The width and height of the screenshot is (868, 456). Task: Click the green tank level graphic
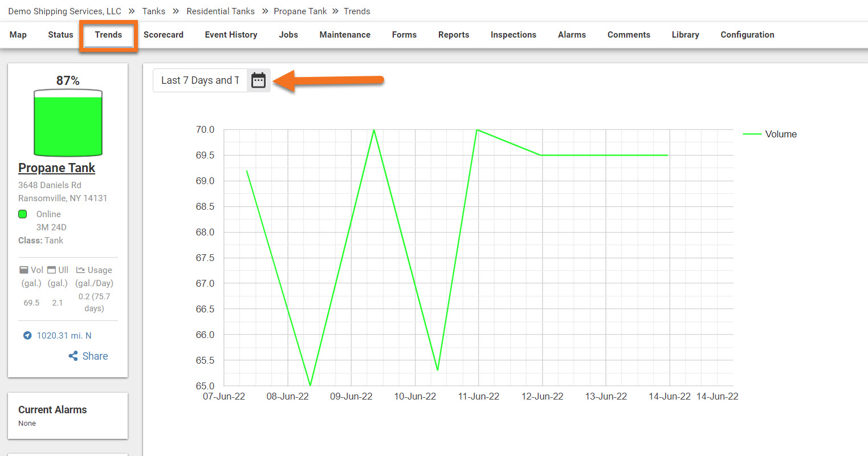point(68,123)
